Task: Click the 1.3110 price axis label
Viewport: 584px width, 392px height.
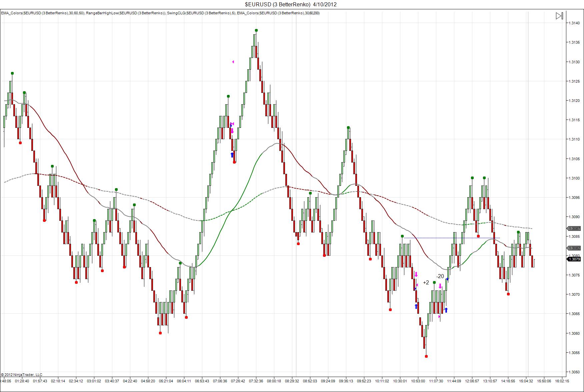Action: point(574,139)
